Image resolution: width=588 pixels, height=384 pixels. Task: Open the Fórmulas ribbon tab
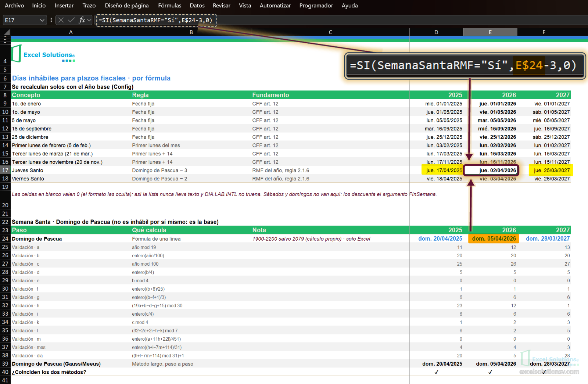[169, 6]
